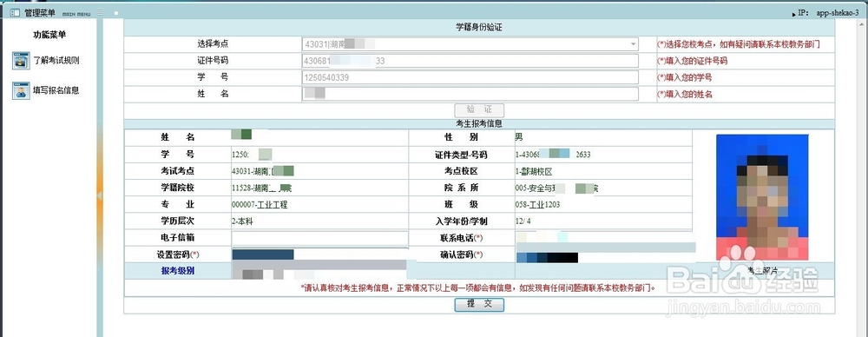Image resolution: width=868 pixels, height=337 pixels.
Task: Click the 电子信箱 input field
Action: coord(320,238)
